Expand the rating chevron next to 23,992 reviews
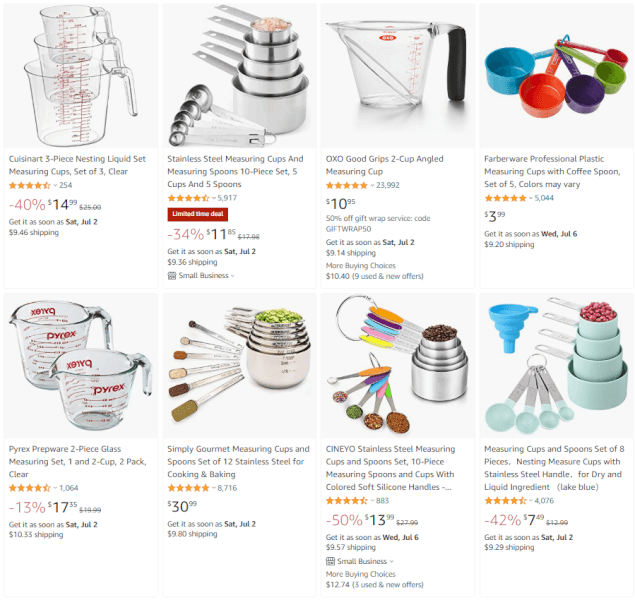 click(372, 185)
